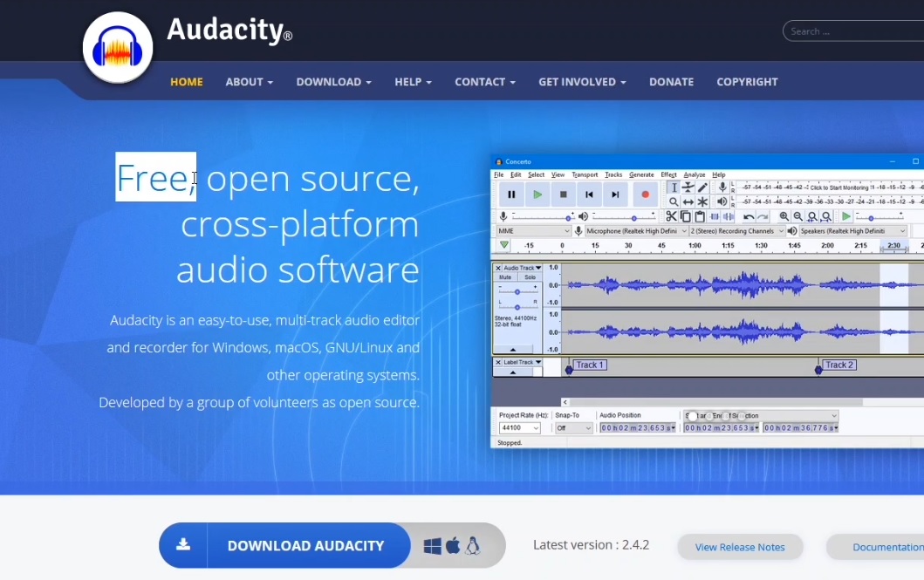The image size is (924, 580).
Task: Click the Fit Project zoom icon
Action: [826, 216]
